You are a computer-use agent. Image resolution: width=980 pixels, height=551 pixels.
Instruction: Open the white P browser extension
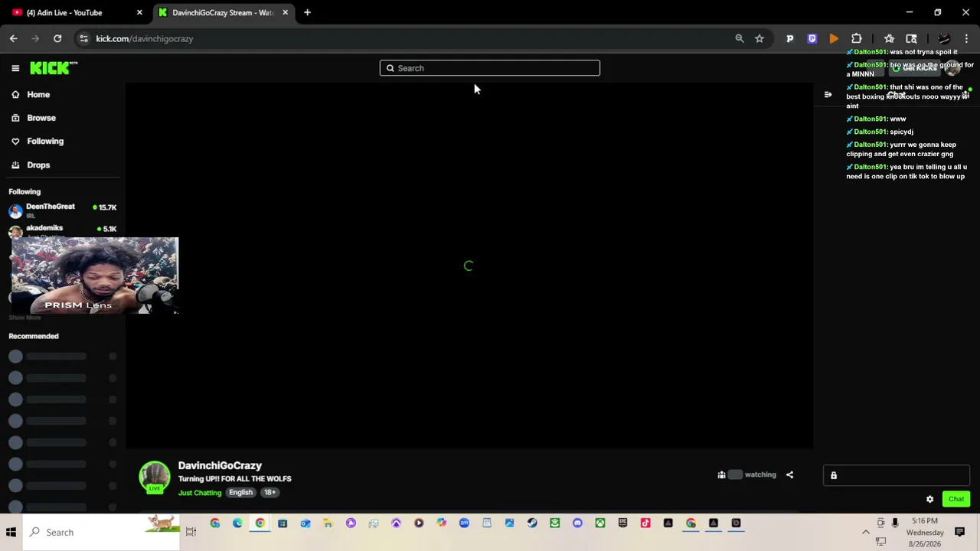pyautogui.click(x=790, y=38)
